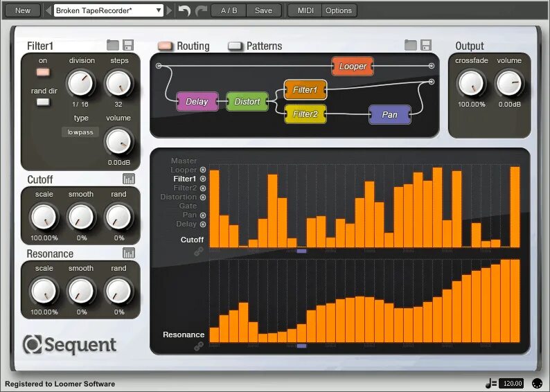Save Filter1 preset disk icon
The height and width of the screenshot is (392, 550).
(x=128, y=45)
